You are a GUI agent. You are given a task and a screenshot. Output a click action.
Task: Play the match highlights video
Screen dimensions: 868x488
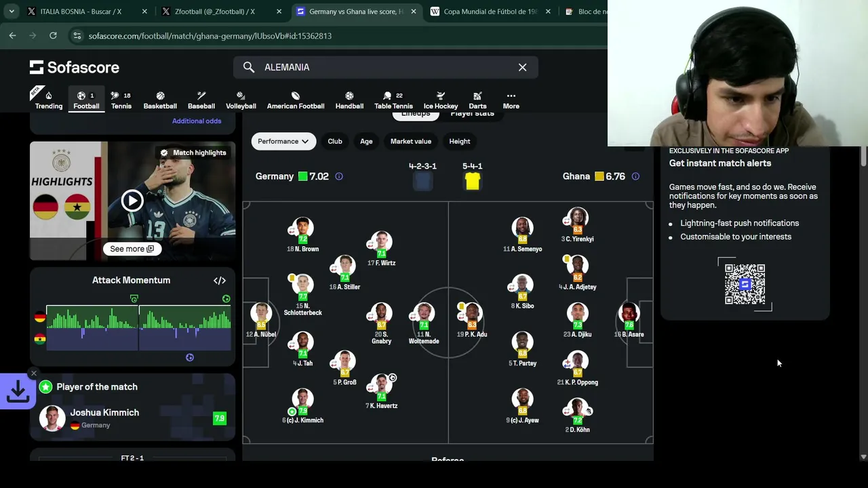click(132, 201)
